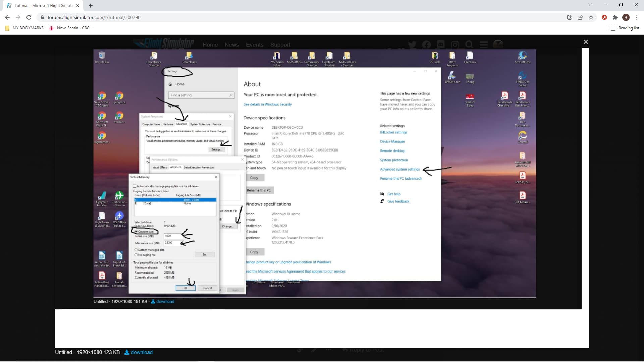
Task: Click Device Manager link in the image
Action: click(392, 141)
